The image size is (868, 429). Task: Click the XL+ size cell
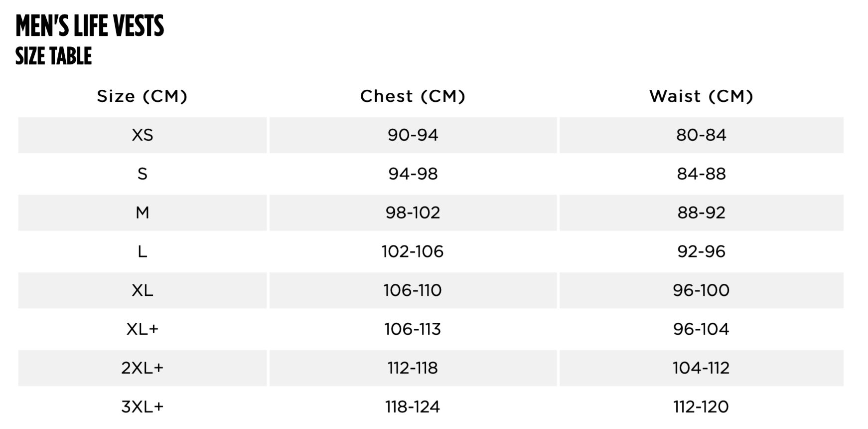(x=143, y=329)
